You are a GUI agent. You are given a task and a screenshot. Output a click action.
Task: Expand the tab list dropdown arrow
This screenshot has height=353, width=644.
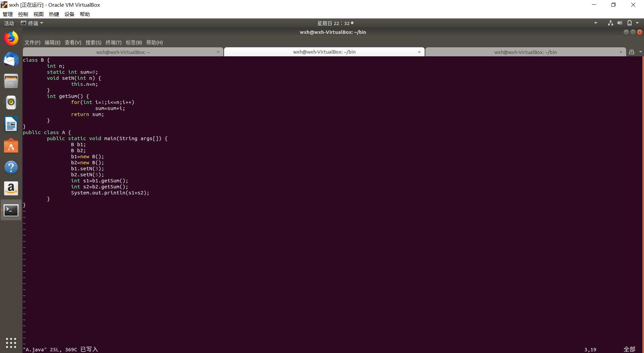tap(641, 52)
